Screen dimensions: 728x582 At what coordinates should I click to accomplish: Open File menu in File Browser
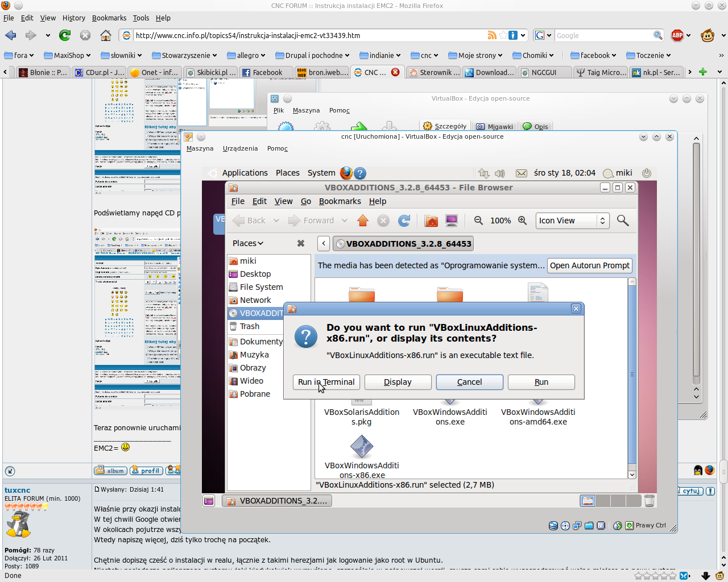pos(238,201)
